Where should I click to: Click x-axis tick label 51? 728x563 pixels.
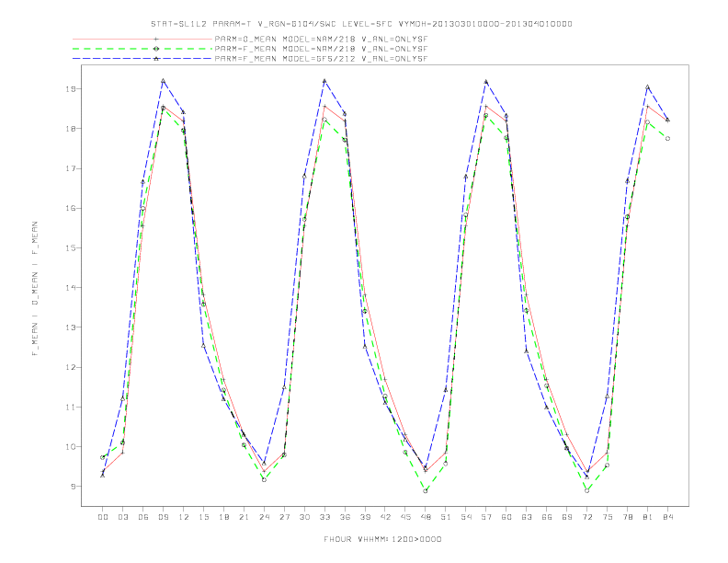pos(446,517)
